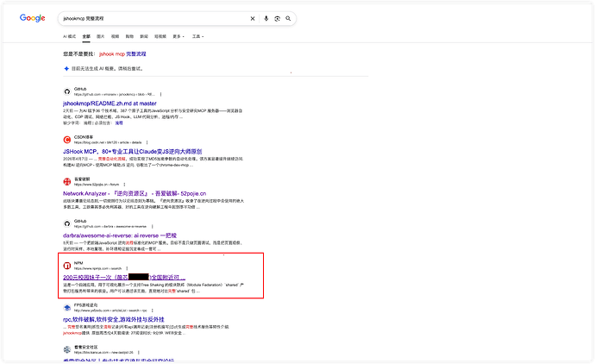Open more-options dots for jshookmcp GitHub result
This screenshot has height=364, width=595.
coord(161,95)
